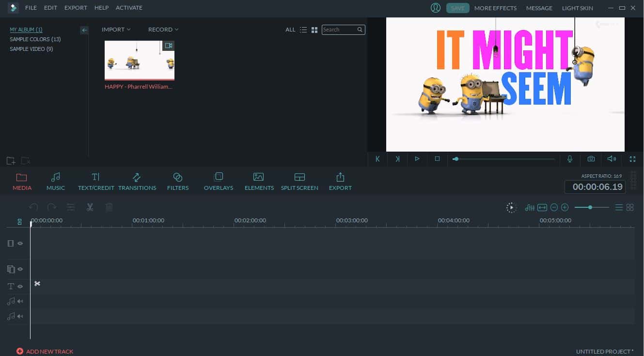This screenshot has height=356, width=644.
Task: Switch media library to list view
Action: pos(303,30)
